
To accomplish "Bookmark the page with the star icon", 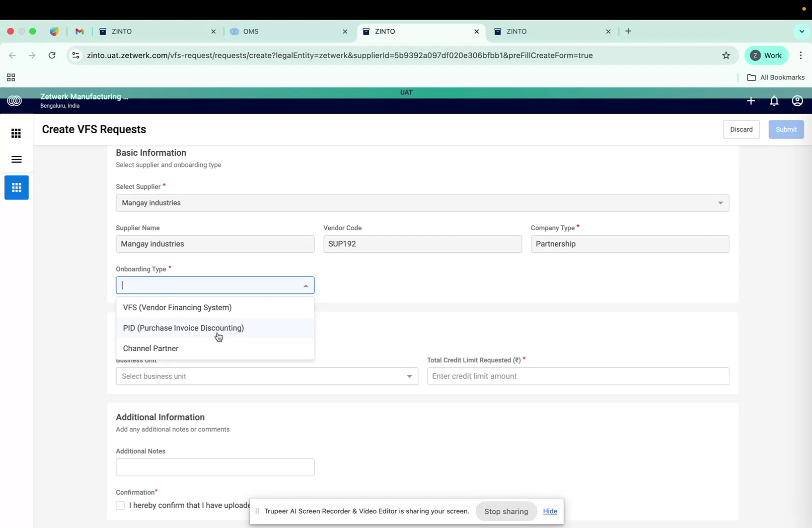I will click(726, 55).
